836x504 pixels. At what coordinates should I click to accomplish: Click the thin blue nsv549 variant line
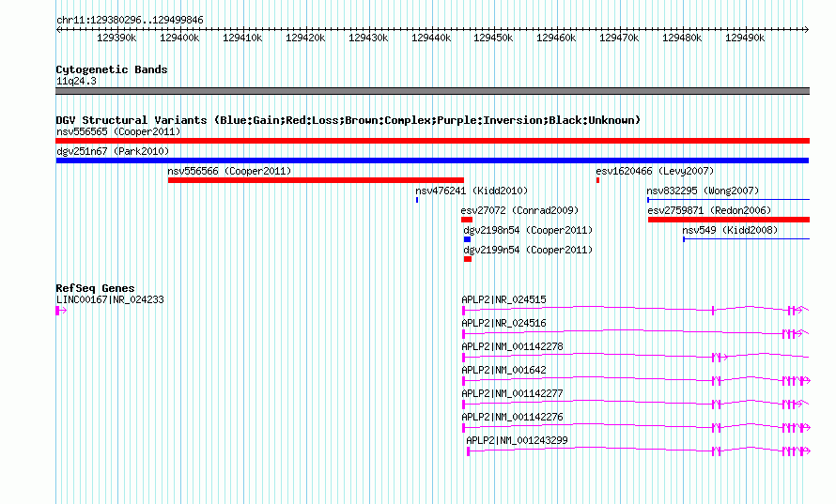(747, 239)
